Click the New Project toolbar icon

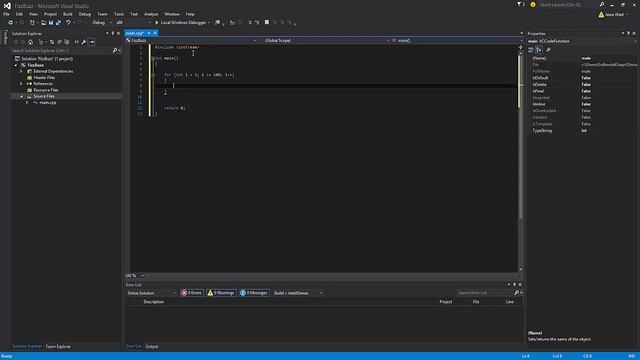pos(32,22)
